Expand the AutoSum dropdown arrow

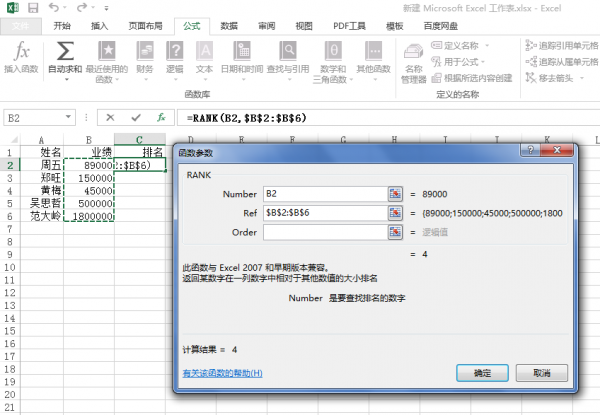coord(67,80)
